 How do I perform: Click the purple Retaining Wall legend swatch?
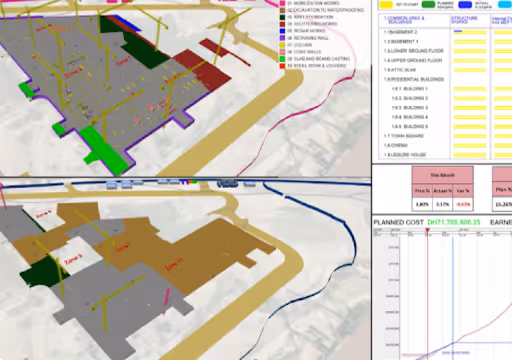tap(282, 38)
